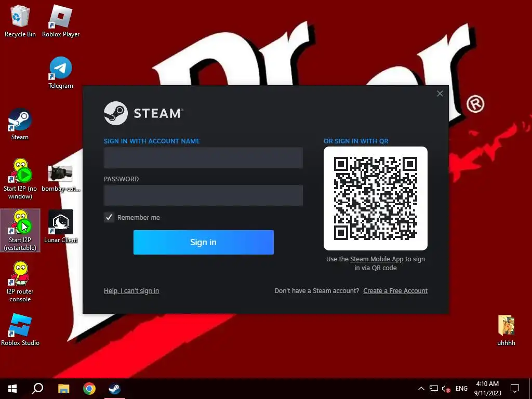Focus the account name input field
This screenshot has height=399, width=532.
tap(203, 158)
